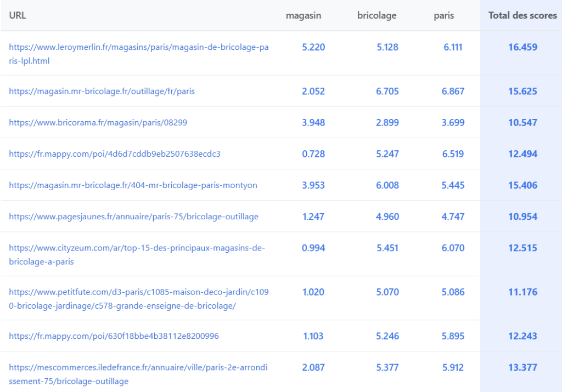Select the total score 10.547
The width and height of the screenshot is (562, 392).
[522, 122]
